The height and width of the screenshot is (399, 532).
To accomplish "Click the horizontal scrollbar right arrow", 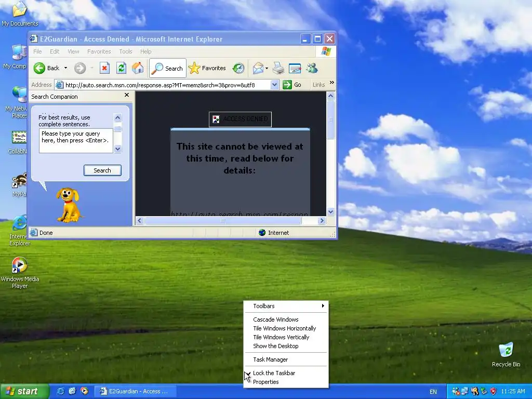I will tap(322, 220).
